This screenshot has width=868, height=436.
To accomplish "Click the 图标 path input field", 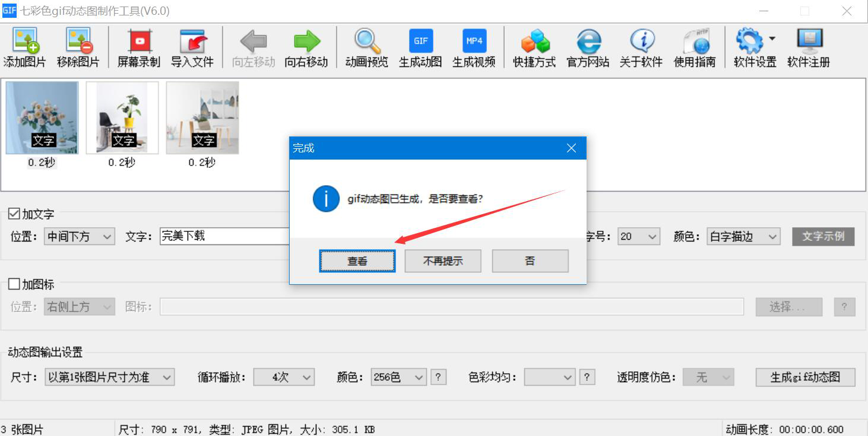I will (452, 307).
